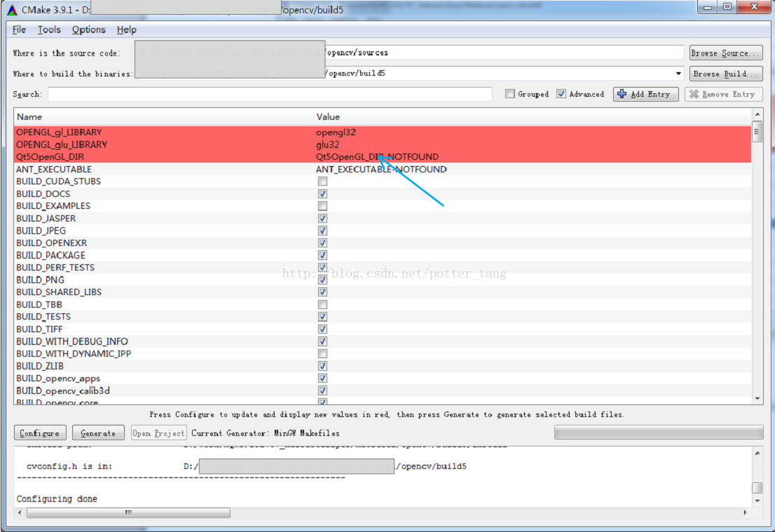Uncheck the BUILD_OPENEXR checkbox
Screen dimensions: 775x532
pyautogui.click(x=322, y=243)
